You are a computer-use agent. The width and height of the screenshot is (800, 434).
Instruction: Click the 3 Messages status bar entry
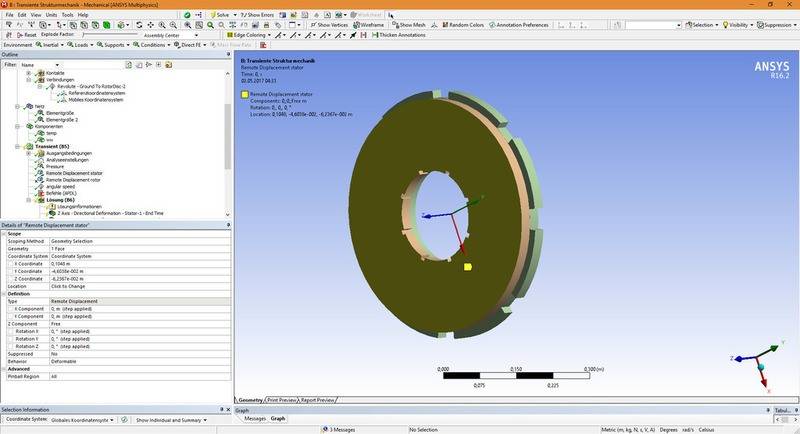tap(338, 430)
